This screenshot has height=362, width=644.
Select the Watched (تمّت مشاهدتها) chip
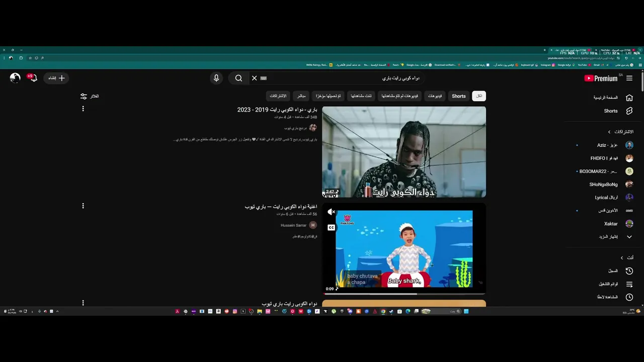(362, 96)
